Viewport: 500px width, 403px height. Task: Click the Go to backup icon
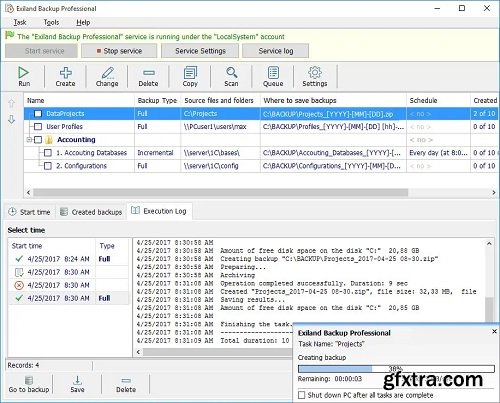(x=29, y=380)
